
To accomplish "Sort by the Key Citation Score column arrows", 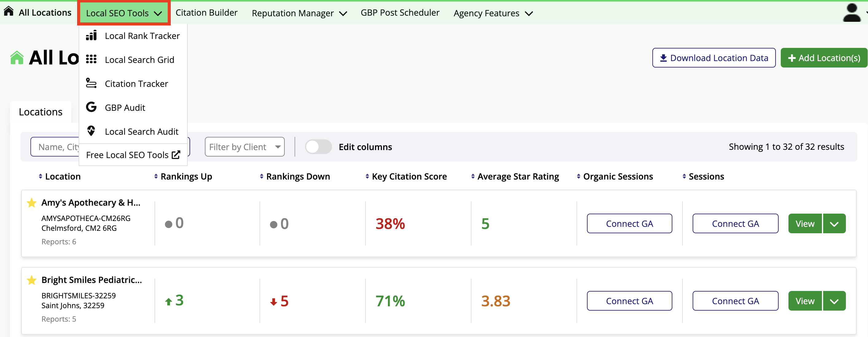I will click(x=367, y=176).
